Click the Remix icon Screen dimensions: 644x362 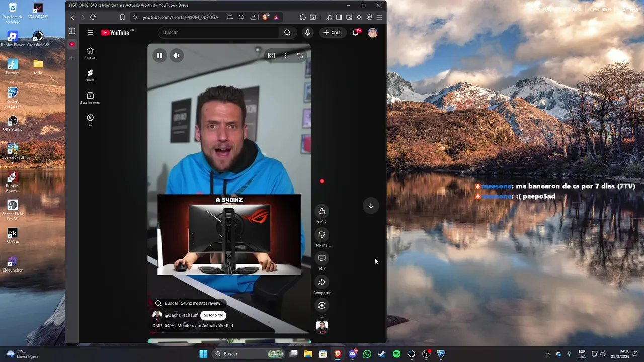click(322, 306)
